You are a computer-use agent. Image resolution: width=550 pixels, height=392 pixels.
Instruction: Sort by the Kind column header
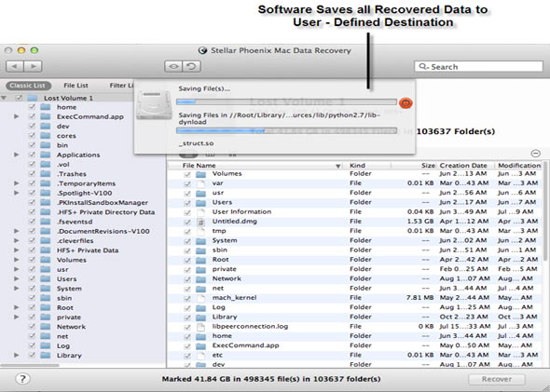(368, 166)
